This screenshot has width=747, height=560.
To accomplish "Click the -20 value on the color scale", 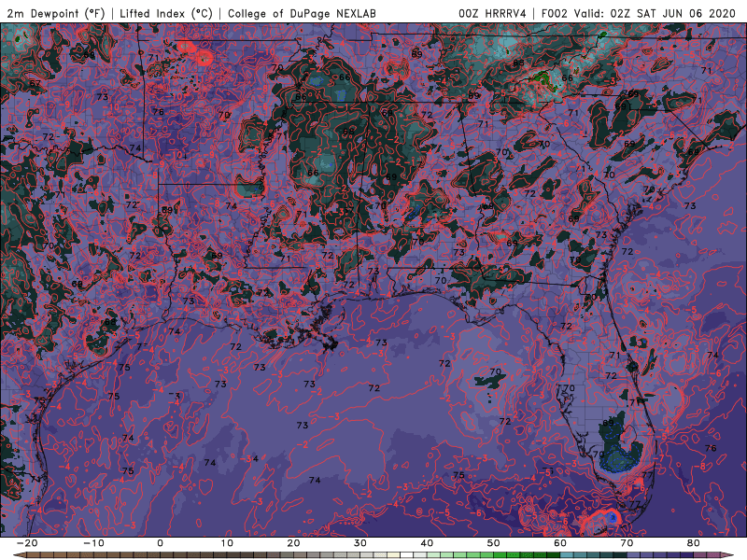I will [27, 543].
